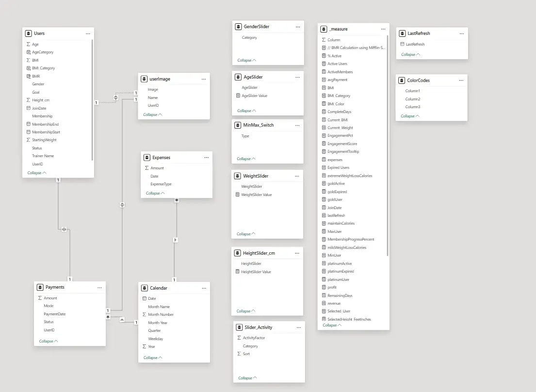Open the more options menu on HeightSlider_cm
536x392 pixels.
297,253
